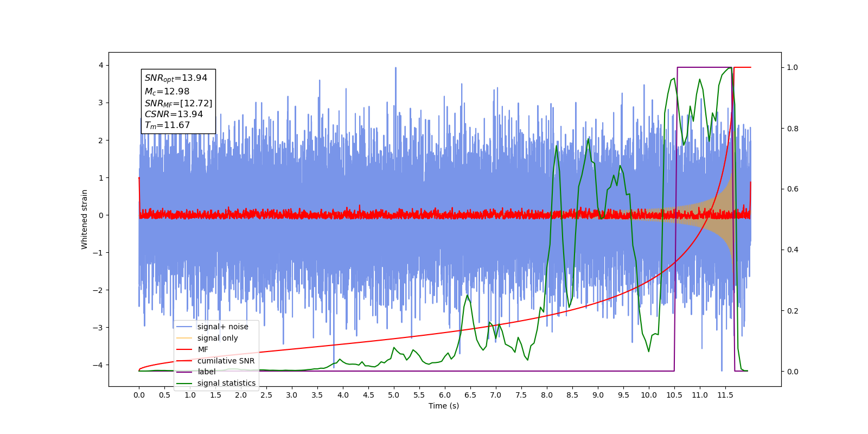This screenshot has width=868, height=434.
Task: Click the x-axis tick label 8.0
Action: [547, 395]
